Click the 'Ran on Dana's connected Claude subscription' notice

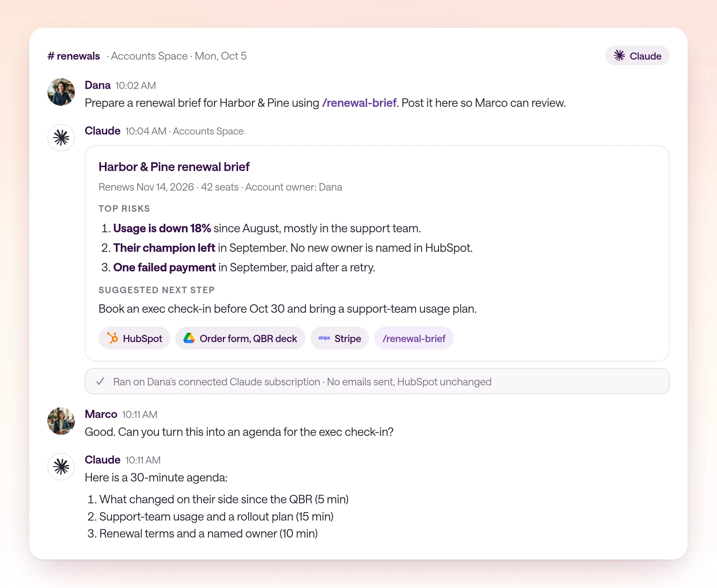click(377, 381)
